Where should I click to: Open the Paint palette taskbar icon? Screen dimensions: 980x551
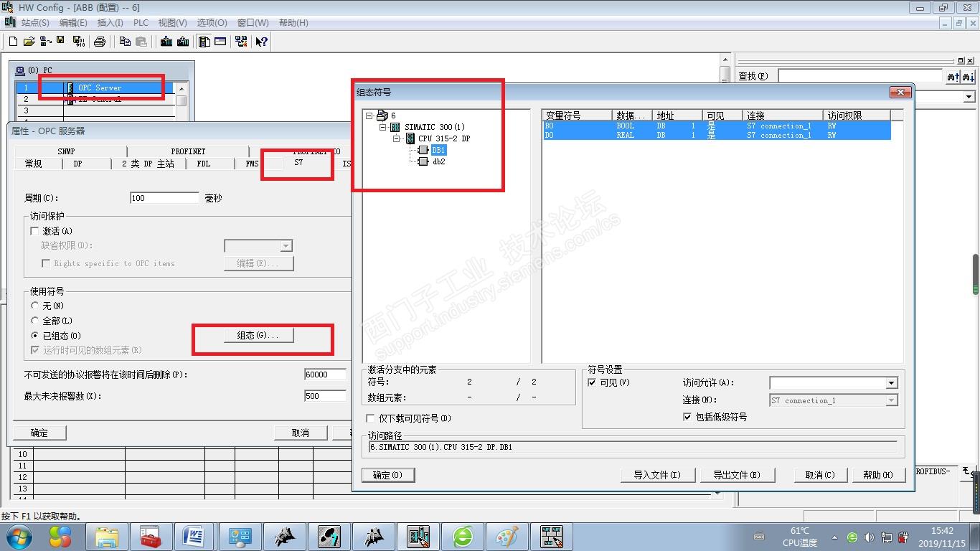click(x=507, y=537)
